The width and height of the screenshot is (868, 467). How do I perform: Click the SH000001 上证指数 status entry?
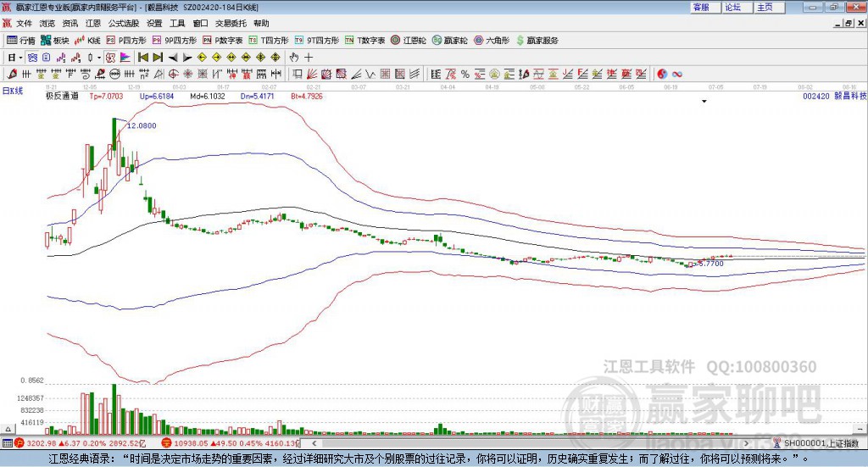coord(821,443)
